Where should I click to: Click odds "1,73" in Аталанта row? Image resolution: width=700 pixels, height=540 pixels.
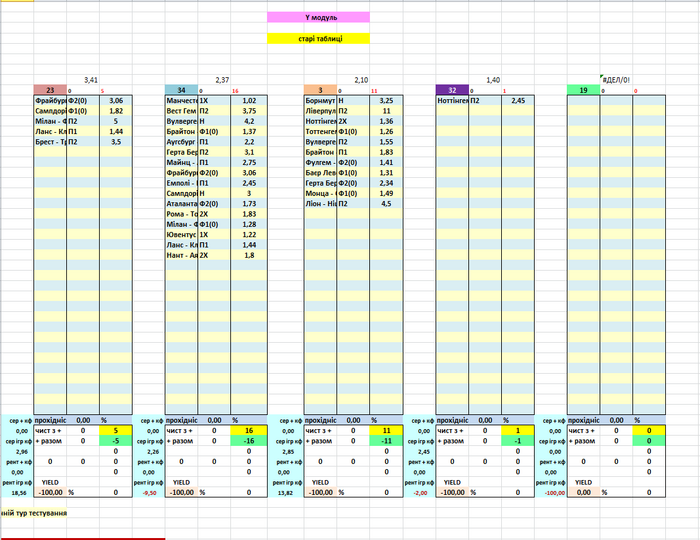tap(249, 204)
